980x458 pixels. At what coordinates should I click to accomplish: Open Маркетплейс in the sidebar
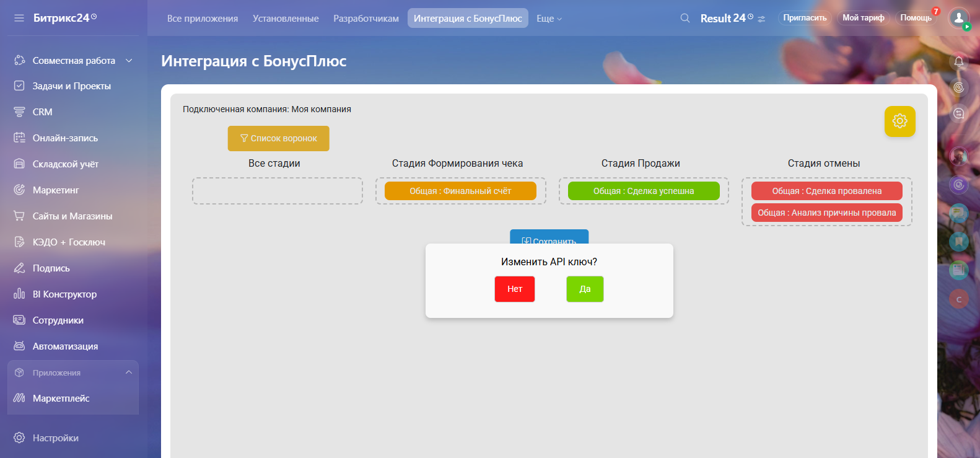(x=61, y=399)
